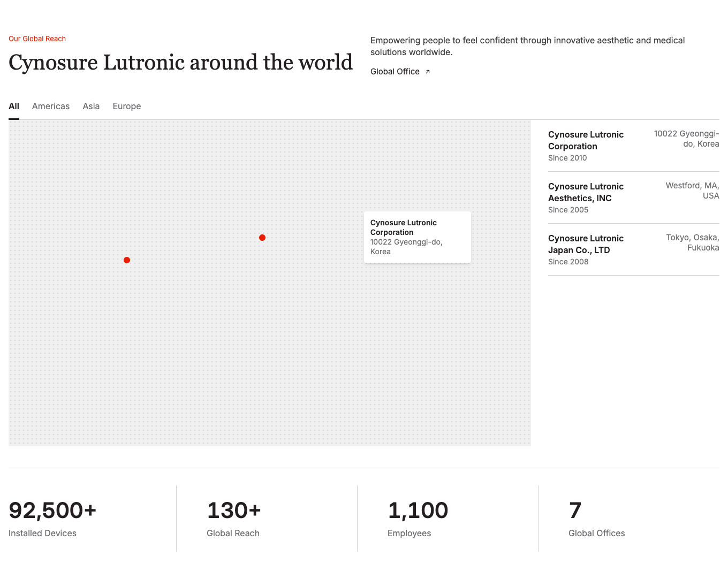728x586 pixels.
Task: Click the 'Employees' label
Action: pyautogui.click(x=409, y=533)
